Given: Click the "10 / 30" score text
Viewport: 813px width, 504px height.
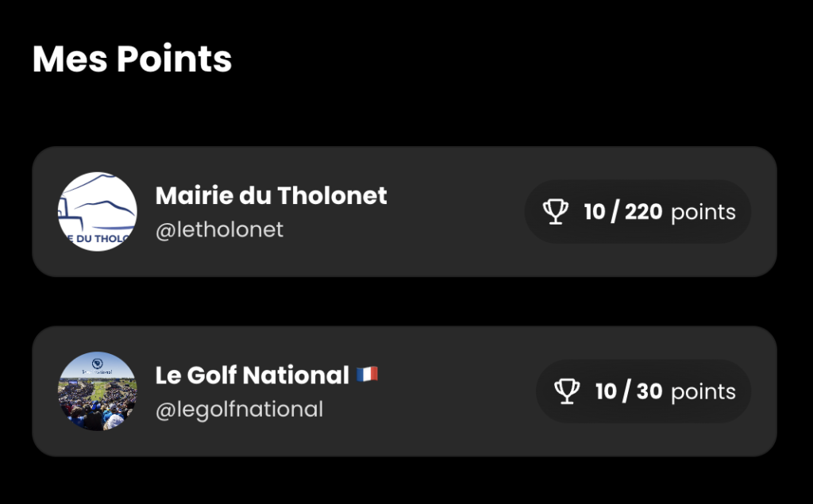Looking at the screenshot, I should tap(629, 391).
